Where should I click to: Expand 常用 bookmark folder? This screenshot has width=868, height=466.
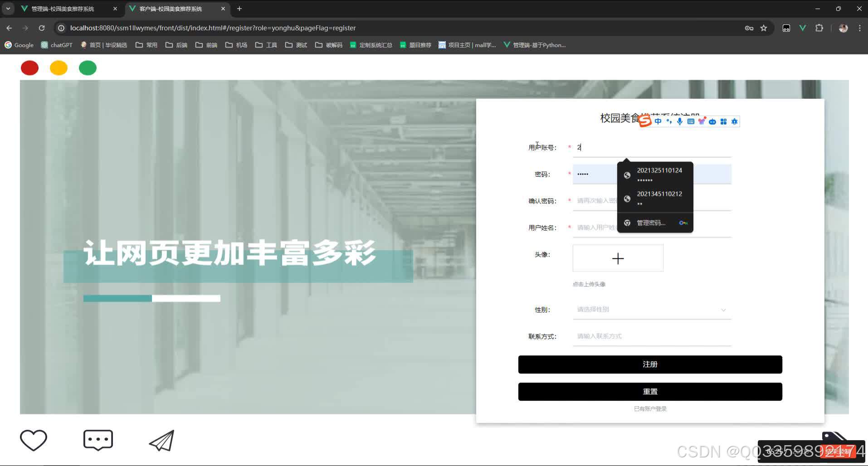click(x=146, y=45)
